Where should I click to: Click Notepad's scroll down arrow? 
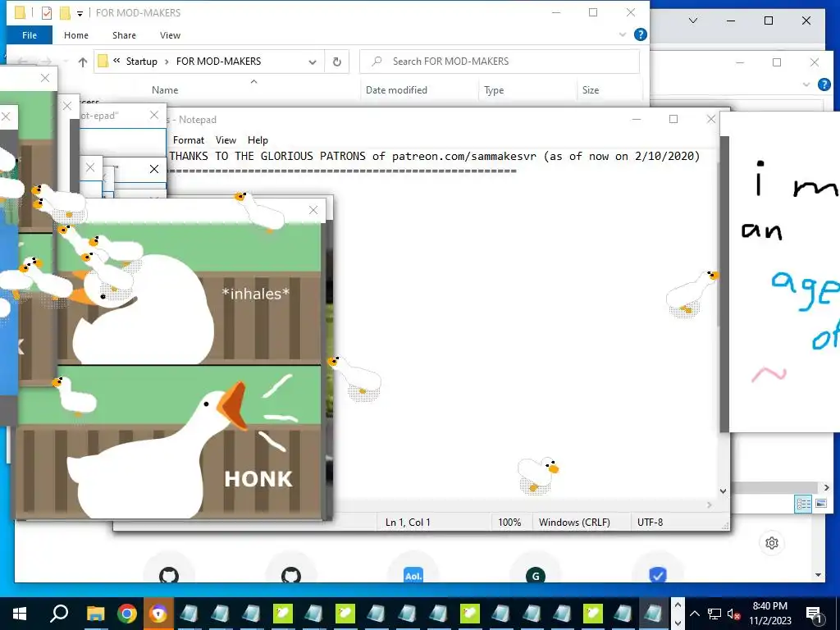(724, 491)
